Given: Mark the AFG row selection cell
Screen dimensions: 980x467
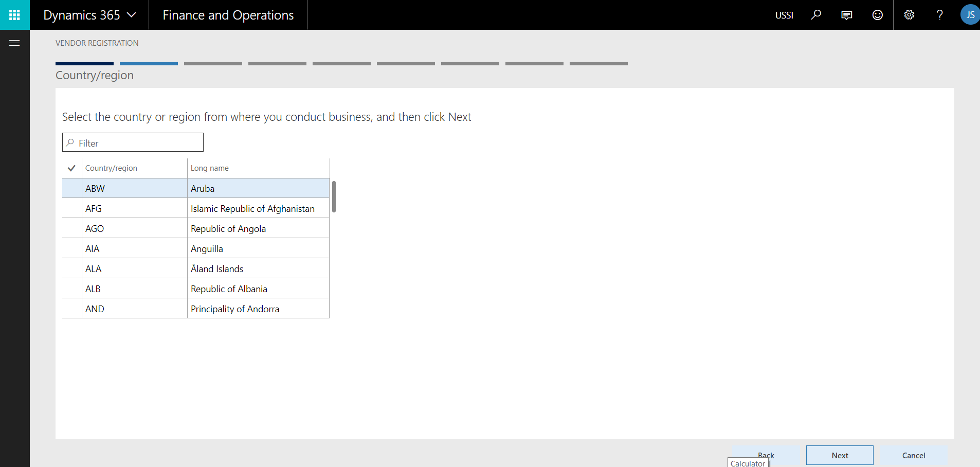Looking at the screenshot, I should pos(72,208).
